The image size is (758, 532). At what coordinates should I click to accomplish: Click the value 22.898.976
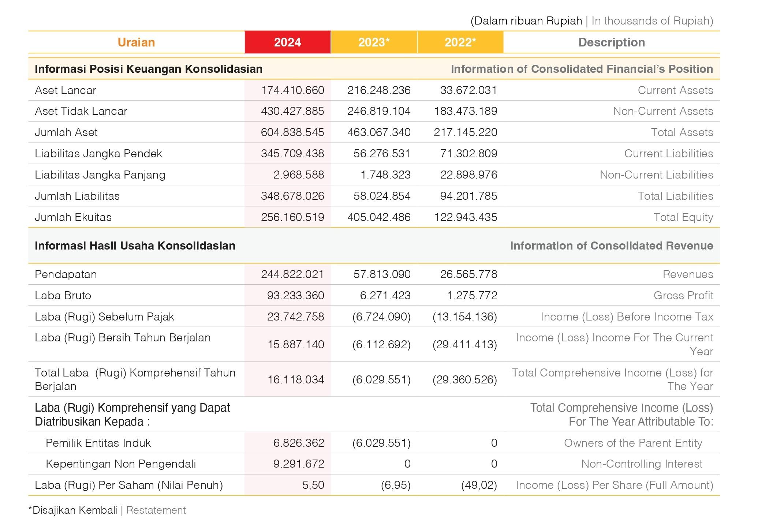(x=469, y=175)
